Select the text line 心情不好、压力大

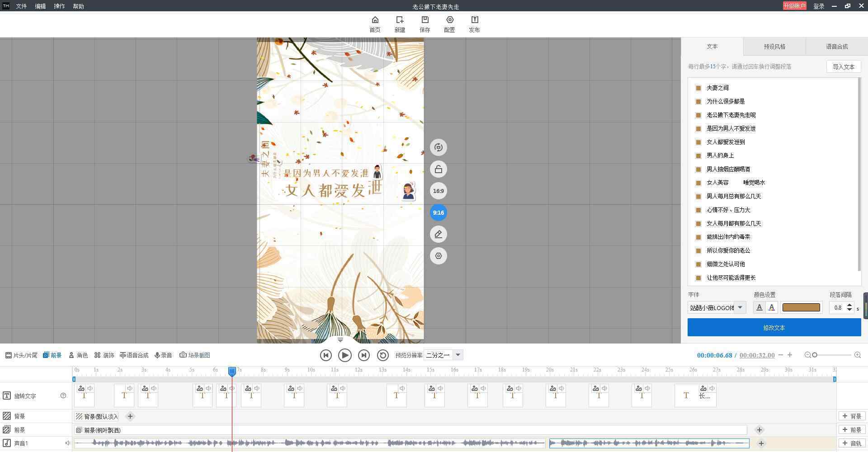(728, 210)
